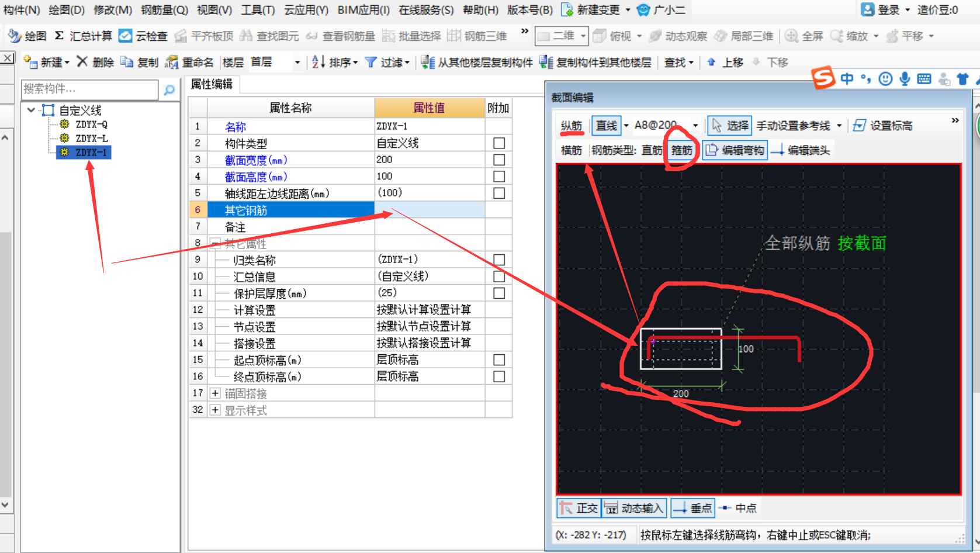This screenshot has width=980, height=553.
Task: Check the 构件类型 additional checkbox
Action: coord(499,143)
